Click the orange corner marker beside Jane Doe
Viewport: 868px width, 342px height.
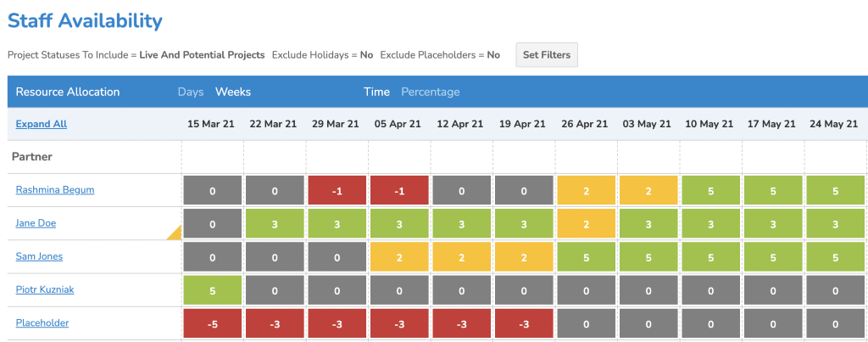175,233
